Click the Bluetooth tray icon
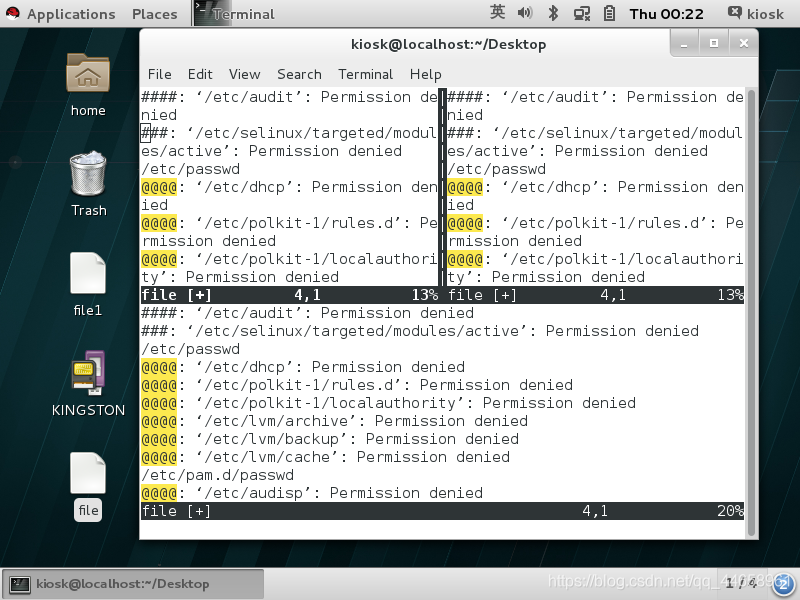 553,13
